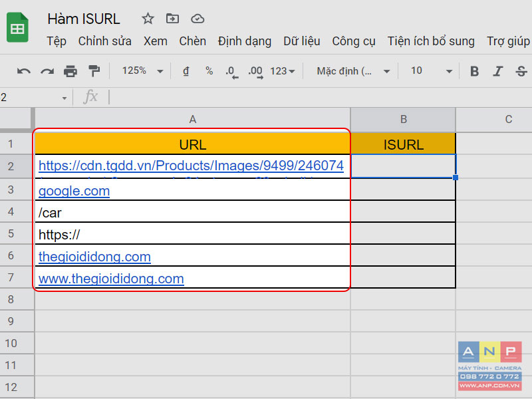Open the thegioididong.com link in row 6
Screen dimensions: 532x399
point(94,257)
